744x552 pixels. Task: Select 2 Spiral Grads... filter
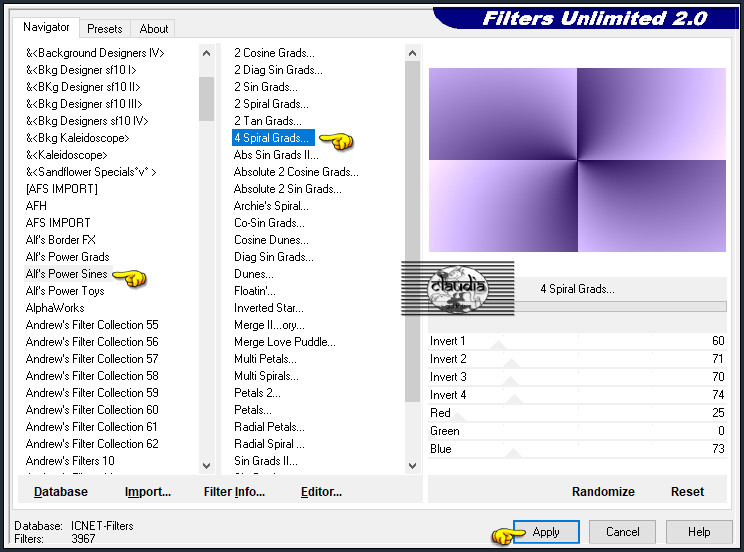pos(271,104)
